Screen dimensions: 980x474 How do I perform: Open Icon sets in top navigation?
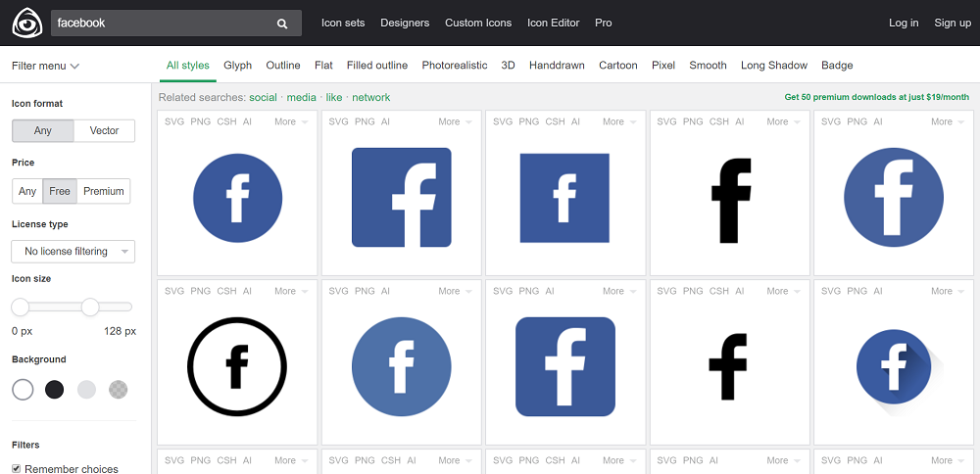[x=343, y=23]
